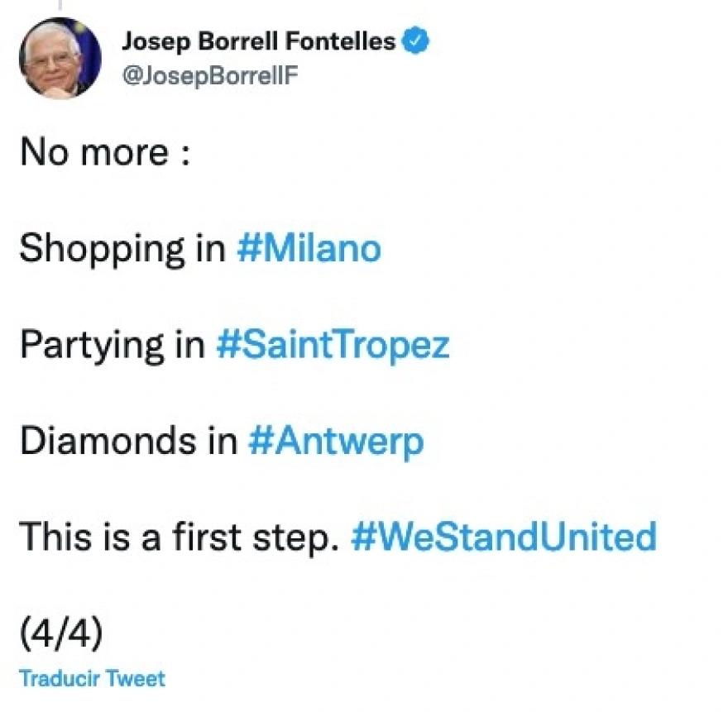Screen dimensions: 728x712
Task: Open the #SaintTropez hashtag
Action: click(333, 345)
